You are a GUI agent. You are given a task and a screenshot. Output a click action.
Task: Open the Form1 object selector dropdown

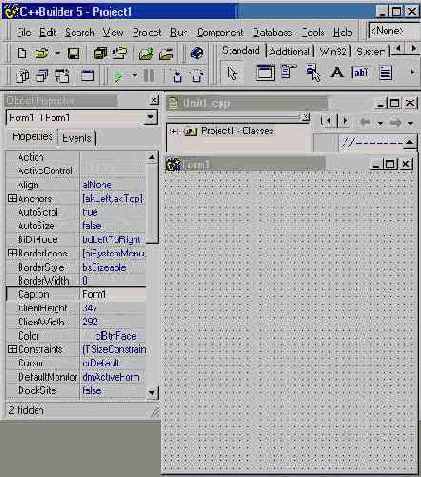point(150,118)
